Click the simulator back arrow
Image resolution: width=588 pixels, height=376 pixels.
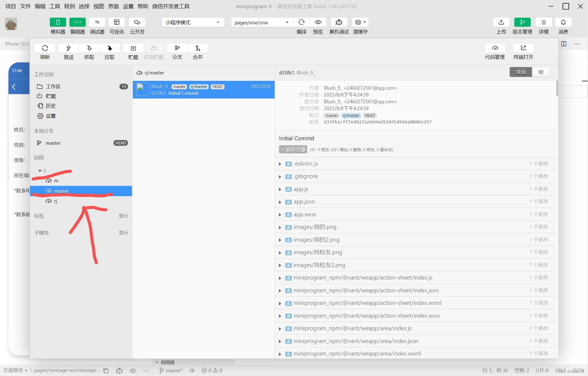[14, 87]
